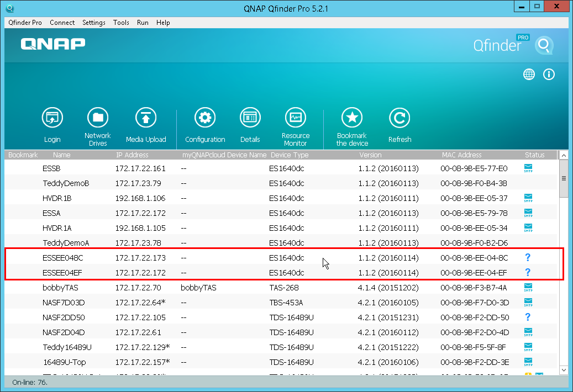Refresh the device list
This screenshot has width=573, height=392.
tap(399, 118)
